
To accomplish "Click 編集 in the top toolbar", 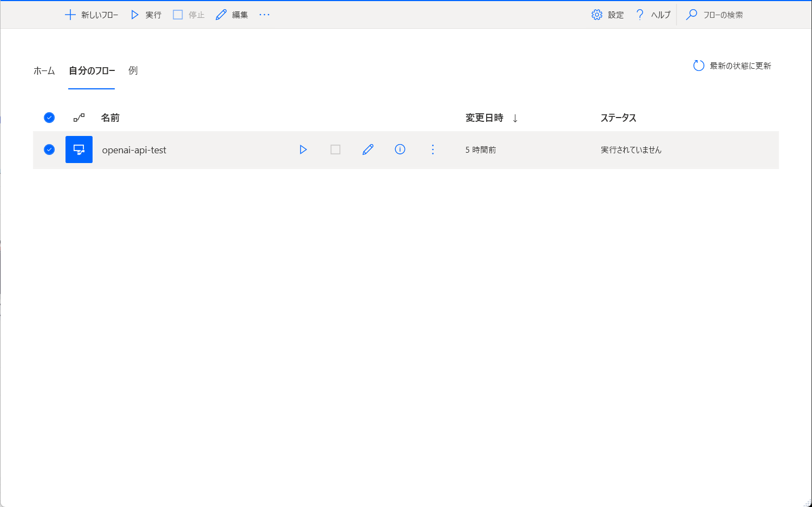I will pos(232,15).
